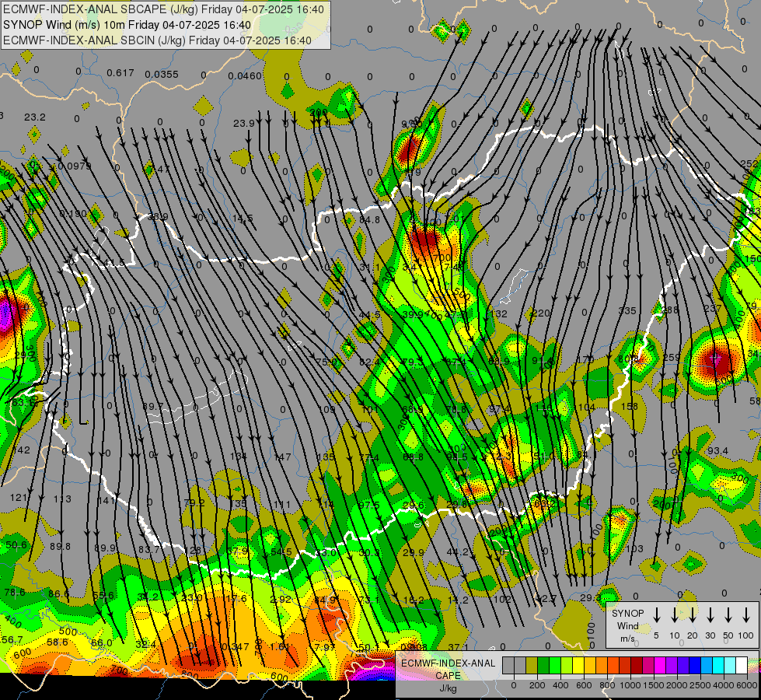Click the 89.8 data value on map
Screen dimensions: 761x700
point(60,547)
